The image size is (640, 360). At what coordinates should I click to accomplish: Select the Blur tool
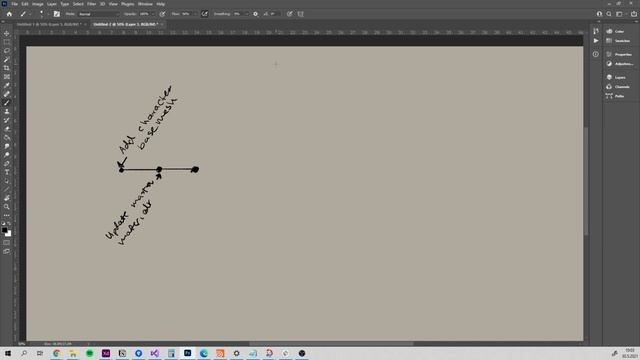point(7,146)
